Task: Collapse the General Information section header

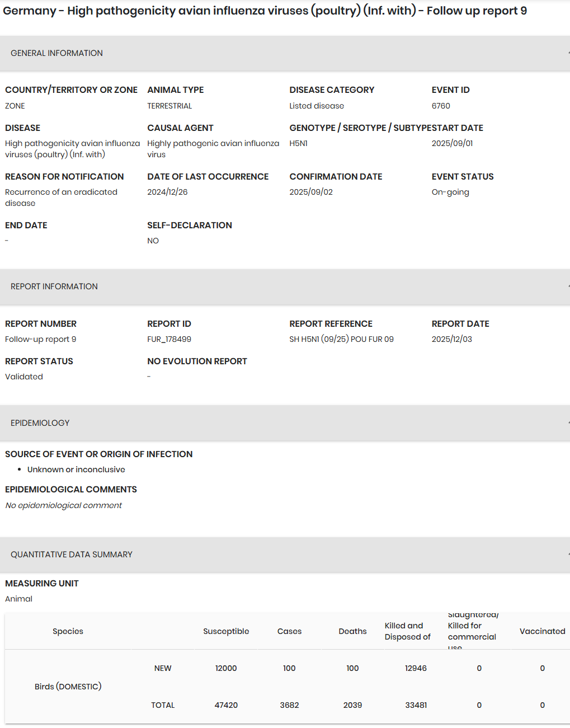Action: [285, 53]
